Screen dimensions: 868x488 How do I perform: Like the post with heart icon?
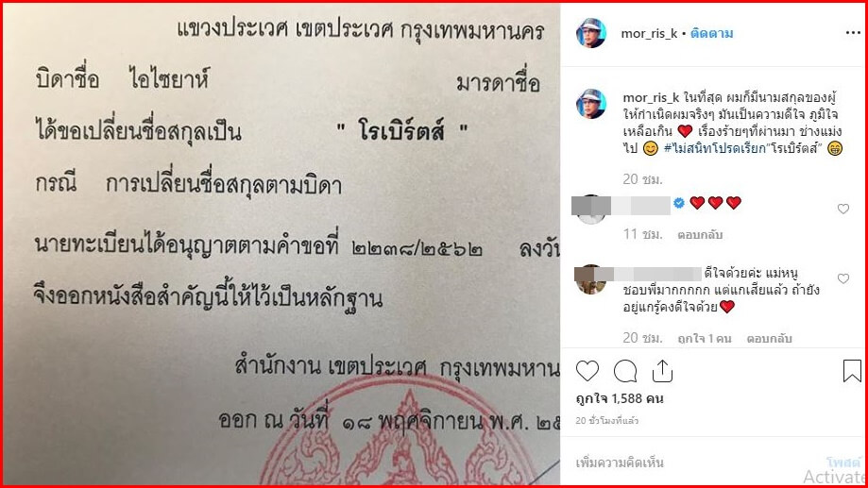587,371
